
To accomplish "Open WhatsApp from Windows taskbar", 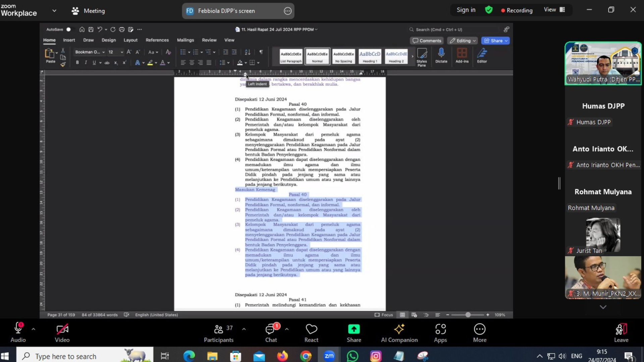I will 353,356.
